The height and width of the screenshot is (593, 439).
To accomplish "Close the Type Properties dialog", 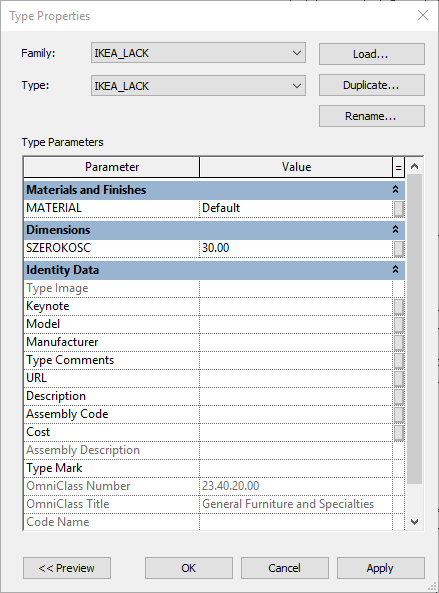I will point(423,15).
